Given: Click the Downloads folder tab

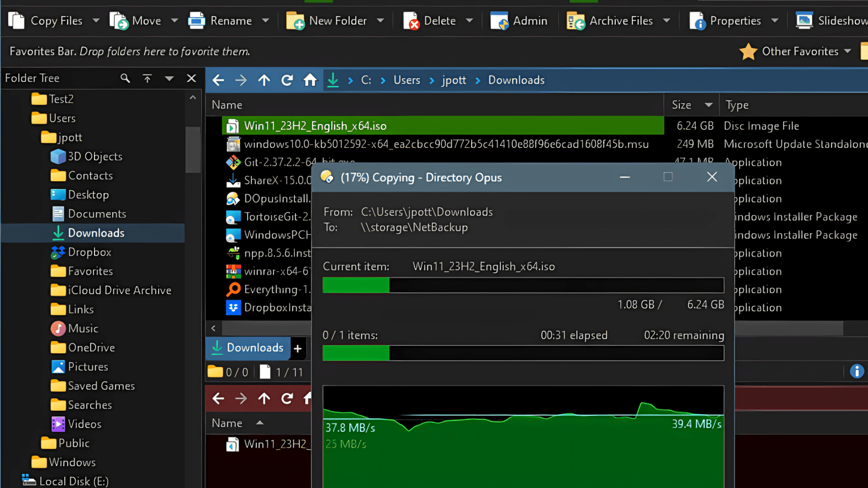Looking at the screenshot, I should pyautogui.click(x=248, y=347).
